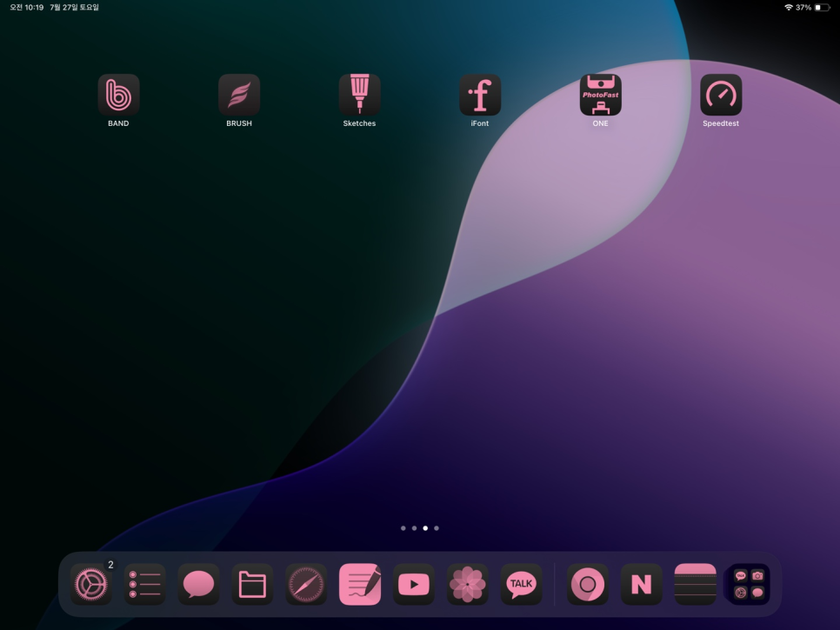Launch the Speedtest app

click(x=721, y=95)
